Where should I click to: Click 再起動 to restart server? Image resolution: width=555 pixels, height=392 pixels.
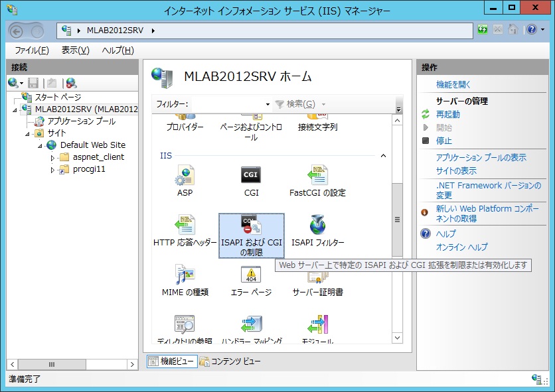447,114
